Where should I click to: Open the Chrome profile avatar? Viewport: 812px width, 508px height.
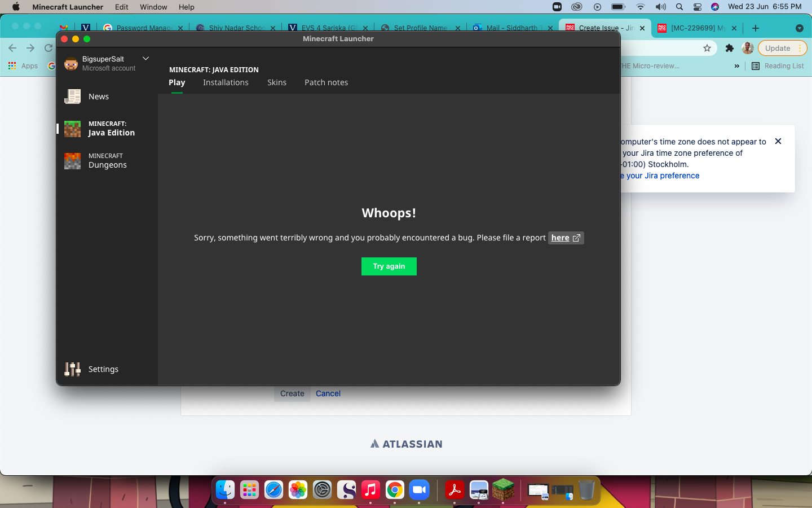coord(748,48)
